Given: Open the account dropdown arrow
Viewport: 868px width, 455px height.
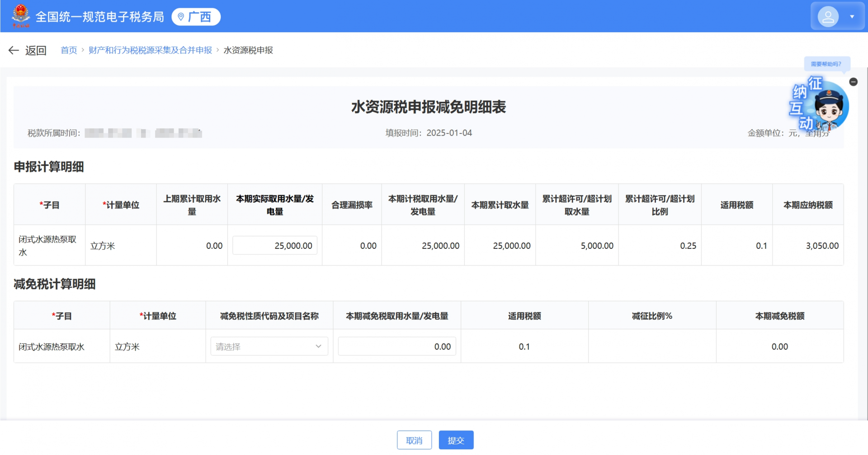Looking at the screenshot, I should tap(852, 17).
